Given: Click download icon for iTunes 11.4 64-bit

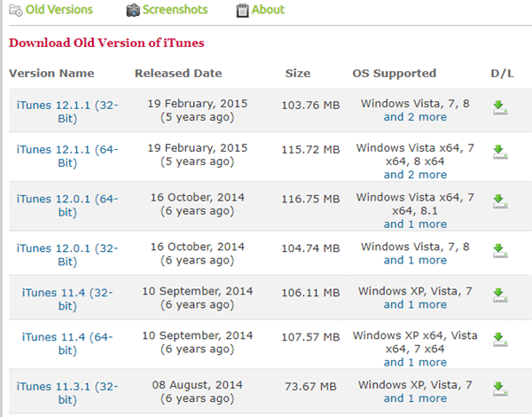Looking at the screenshot, I should click(500, 340).
